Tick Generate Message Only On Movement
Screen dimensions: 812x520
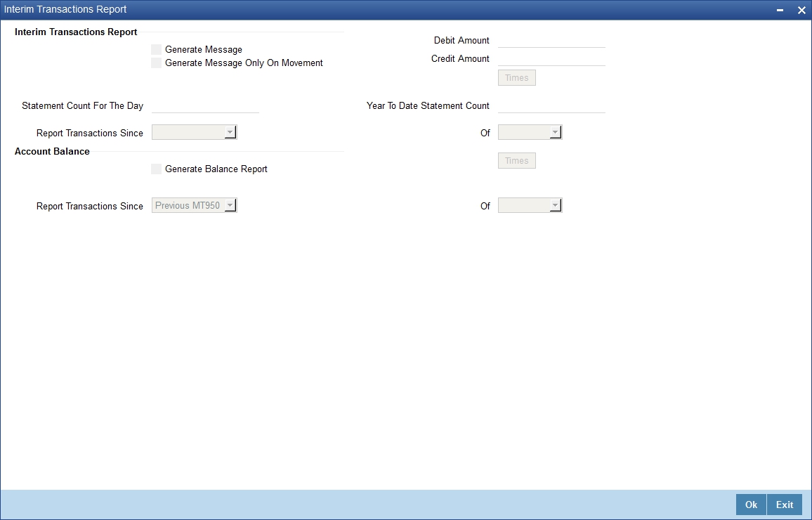(157, 63)
